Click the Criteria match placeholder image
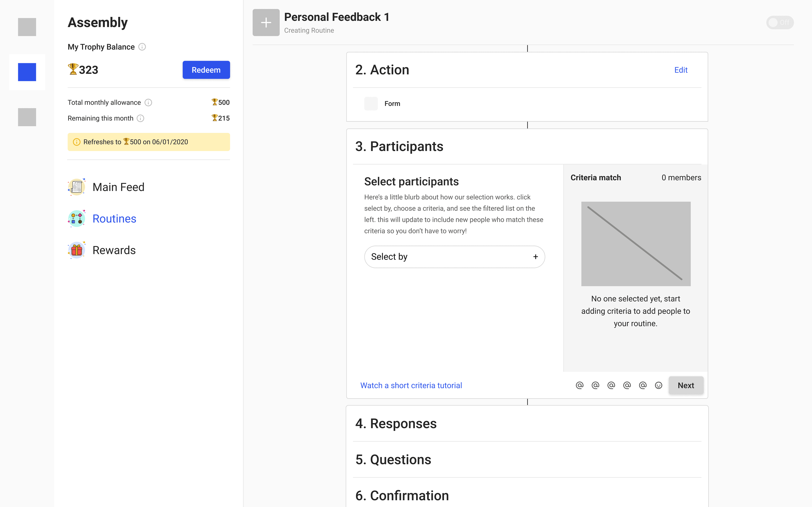The width and height of the screenshot is (812, 507). click(x=635, y=244)
